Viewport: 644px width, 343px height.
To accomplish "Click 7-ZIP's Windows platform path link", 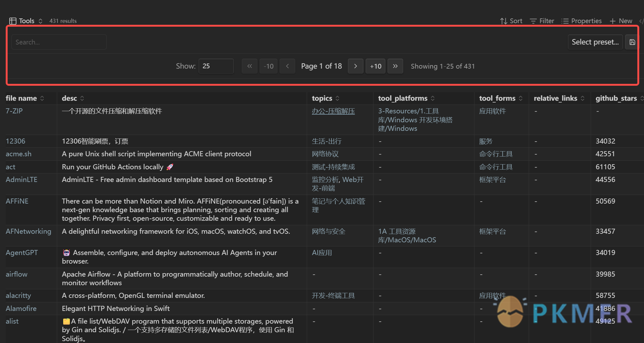I will click(x=415, y=120).
